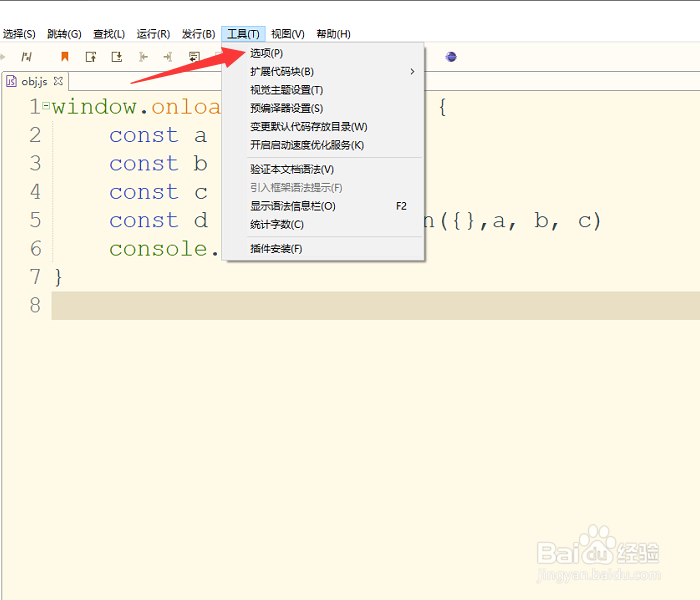Viewport: 700px width, 600px height.
Task: Click the closing brace on line 7
Action: tap(58, 277)
